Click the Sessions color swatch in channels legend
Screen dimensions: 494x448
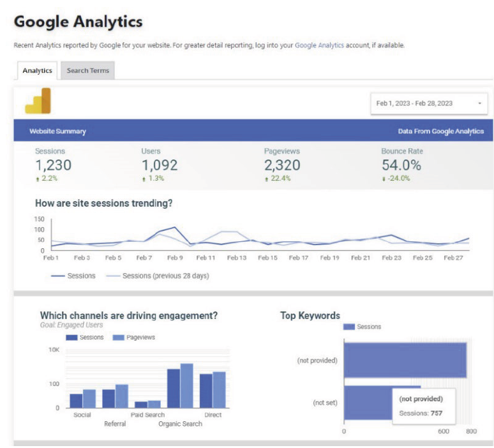click(x=72, y=337)
